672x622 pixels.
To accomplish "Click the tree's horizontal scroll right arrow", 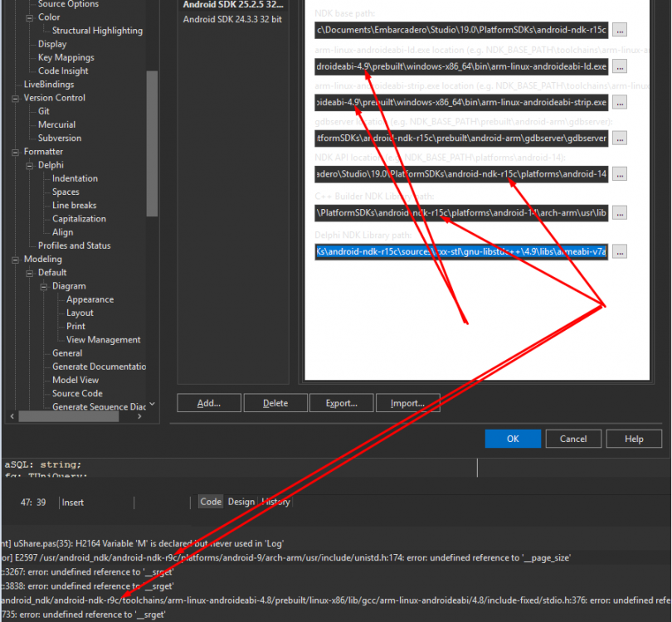I will tap(139, 416).
